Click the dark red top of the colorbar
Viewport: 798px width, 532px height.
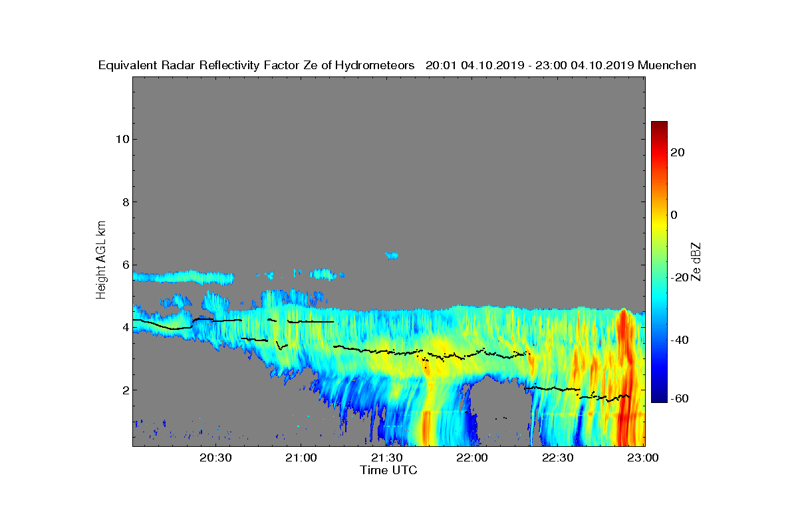pyautogui.click(x=659, y=126)
